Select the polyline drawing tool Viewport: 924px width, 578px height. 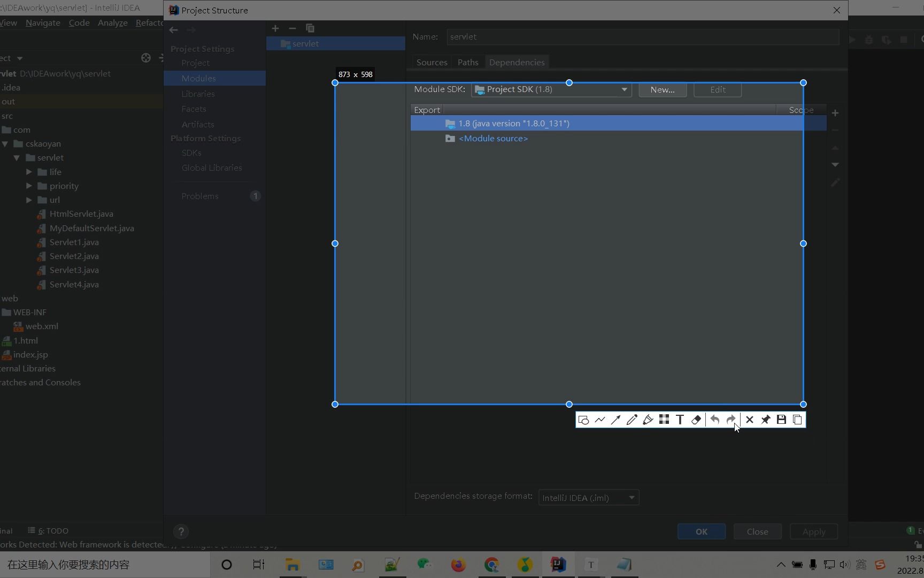[x=600, y=420]
